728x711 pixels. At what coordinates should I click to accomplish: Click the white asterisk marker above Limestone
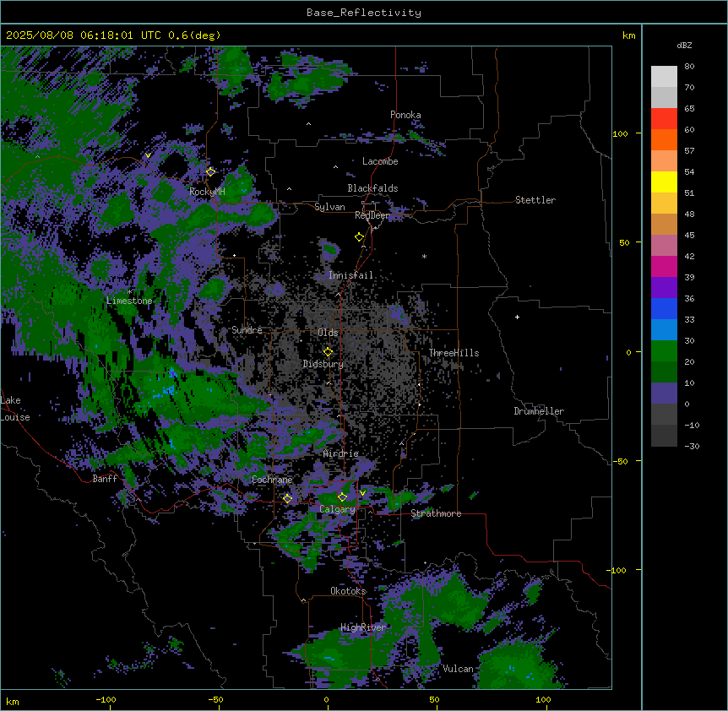[129, 291]
